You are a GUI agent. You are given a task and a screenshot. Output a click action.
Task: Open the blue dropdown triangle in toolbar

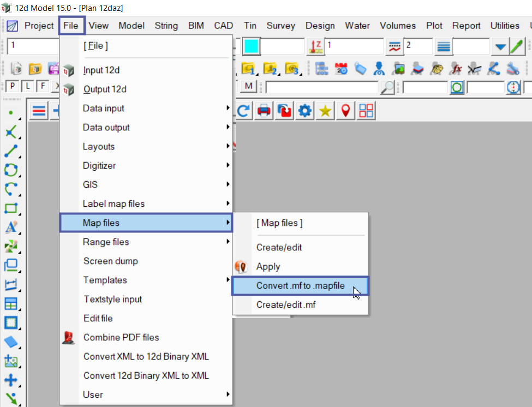pyautogui.click(x=500, y=46)
